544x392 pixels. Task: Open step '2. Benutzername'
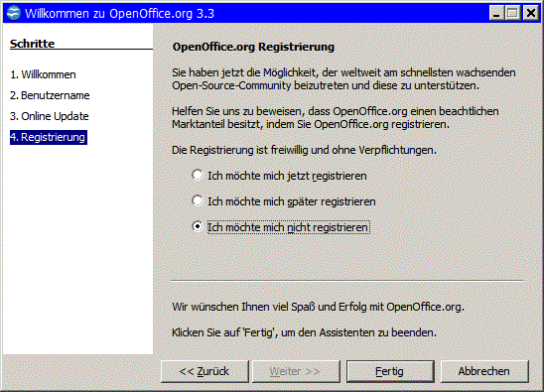point(50,95)
